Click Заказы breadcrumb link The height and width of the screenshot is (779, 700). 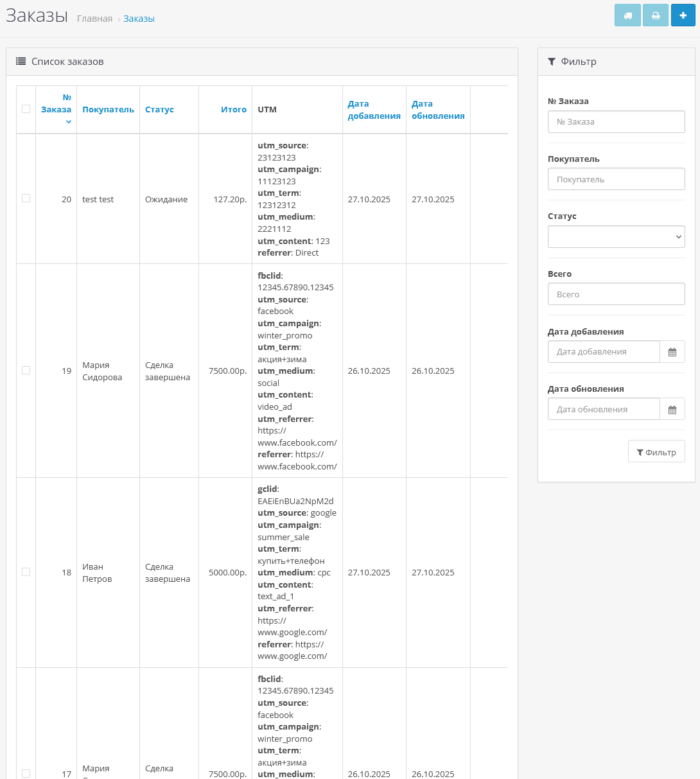[x=139, y=19]
